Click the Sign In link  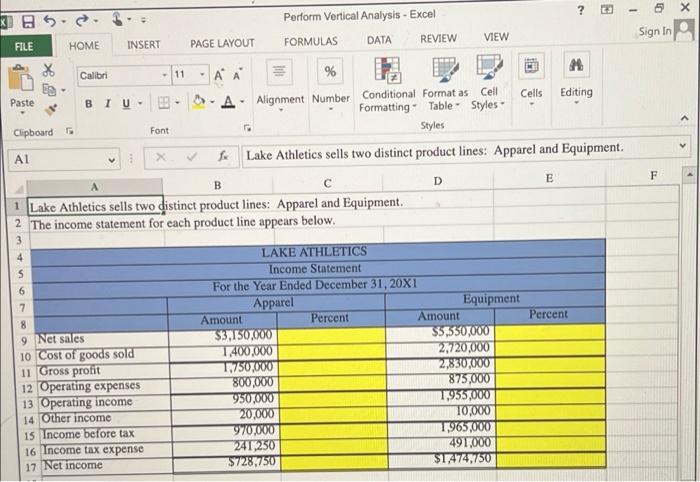[654, 31]
